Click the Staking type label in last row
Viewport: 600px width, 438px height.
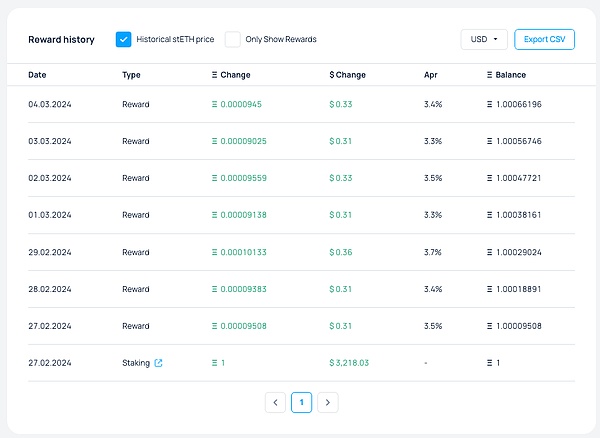136,363
